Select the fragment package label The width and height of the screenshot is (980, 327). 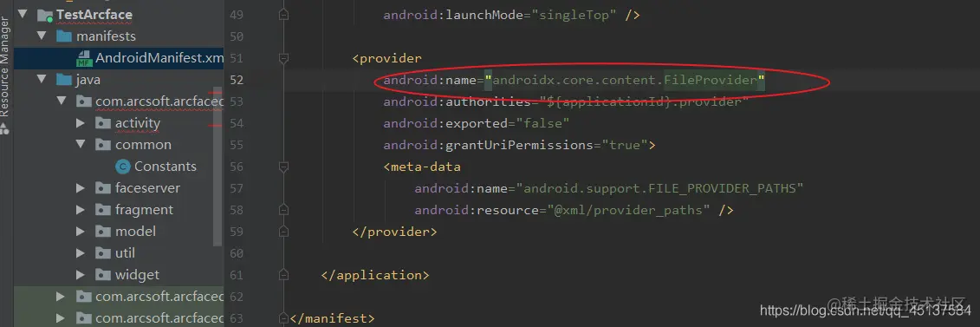tap(145, 209)
